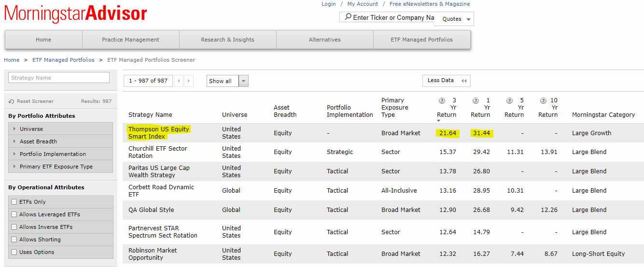Open QA Global Style strategy
This screenshot has height=267, width=644.
[151, 210]
